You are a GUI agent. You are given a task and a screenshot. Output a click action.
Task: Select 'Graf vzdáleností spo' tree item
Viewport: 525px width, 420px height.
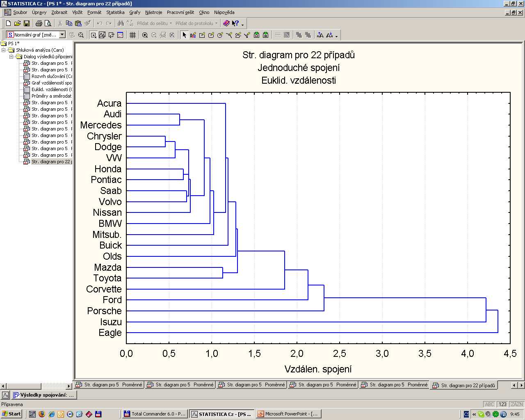(48, 83)
